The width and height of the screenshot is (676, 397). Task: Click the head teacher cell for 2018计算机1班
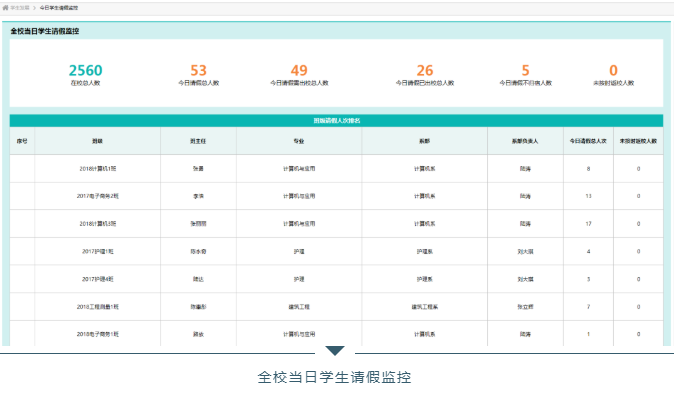(198, 169)
